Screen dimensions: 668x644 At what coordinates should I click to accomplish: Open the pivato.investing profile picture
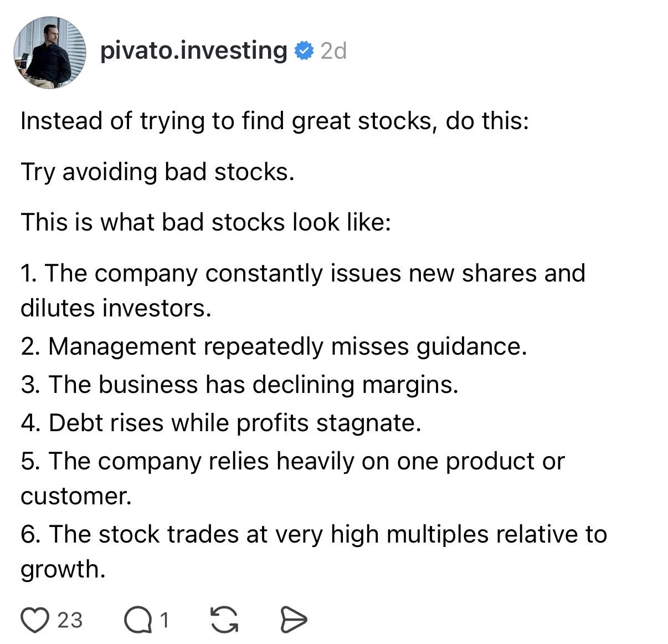point(49,52)
